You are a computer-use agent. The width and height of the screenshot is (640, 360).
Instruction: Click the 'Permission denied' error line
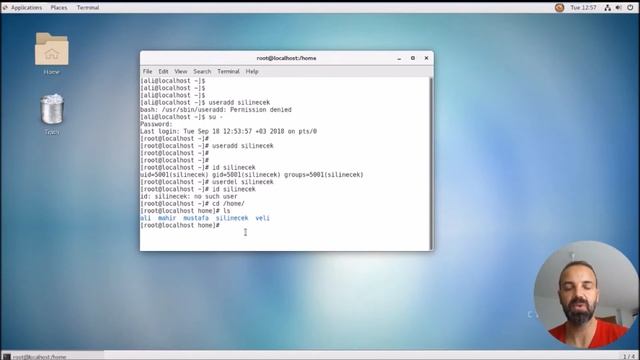[216, 110]
